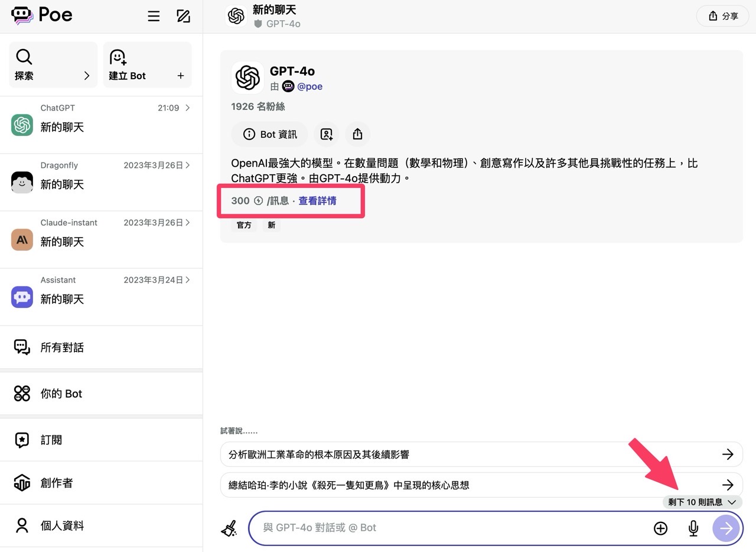Click the chevron arrow in 探索 card

(87, 76)
